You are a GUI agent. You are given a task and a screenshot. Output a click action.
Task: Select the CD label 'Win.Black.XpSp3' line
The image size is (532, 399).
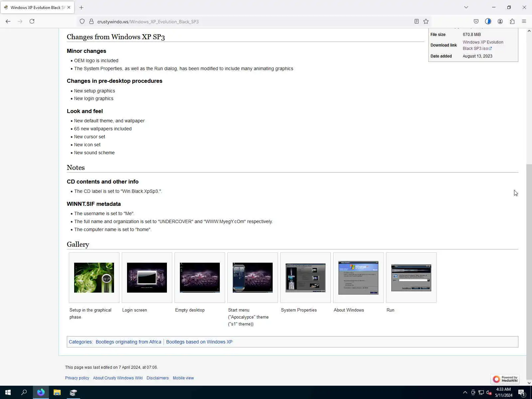click(118, 191)
